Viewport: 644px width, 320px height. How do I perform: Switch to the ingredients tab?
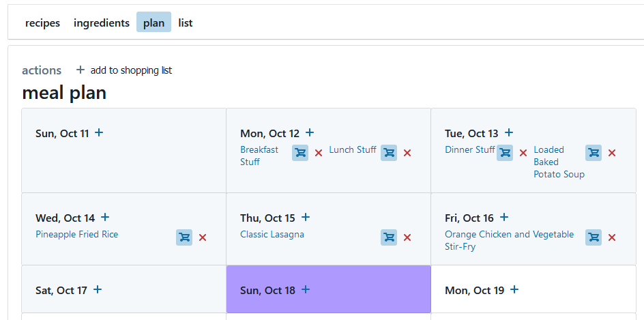[x=102, y=23]
